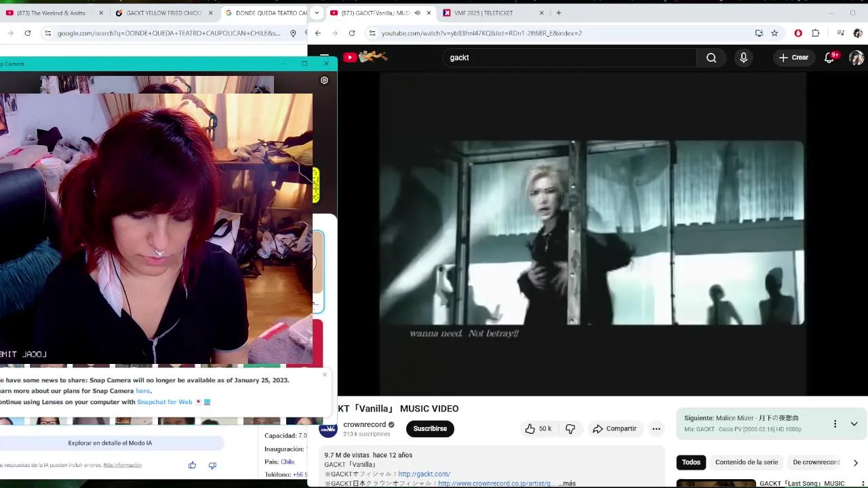The image size is (868, 488).
Task: Click the 'here' link in Snap Camera notice
Action: click(142, 390)
